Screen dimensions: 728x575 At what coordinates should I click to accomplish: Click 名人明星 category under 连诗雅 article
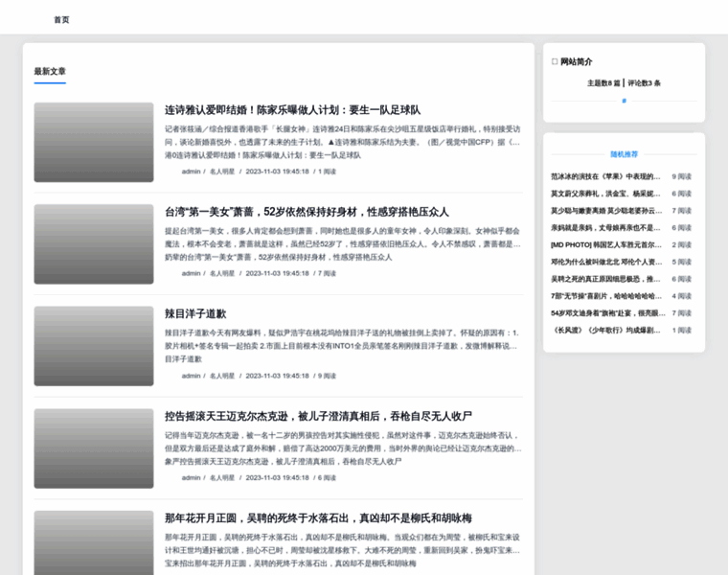point(222,172)
